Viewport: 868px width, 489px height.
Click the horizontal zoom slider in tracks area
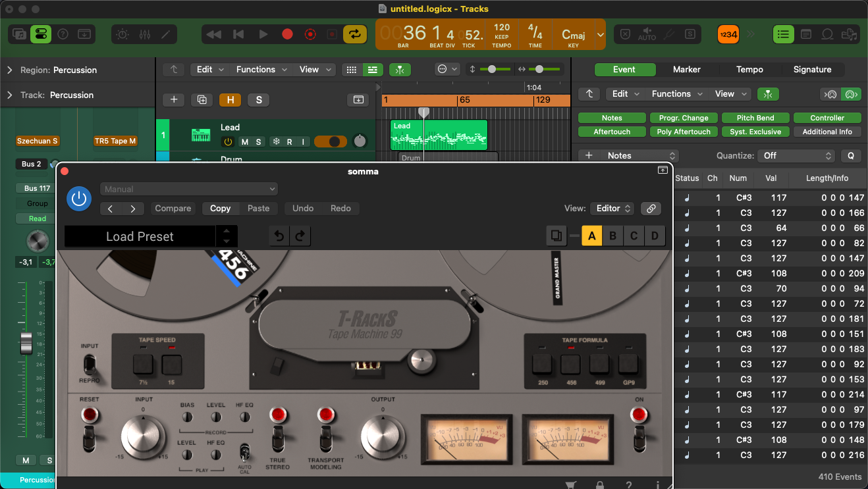539,70
